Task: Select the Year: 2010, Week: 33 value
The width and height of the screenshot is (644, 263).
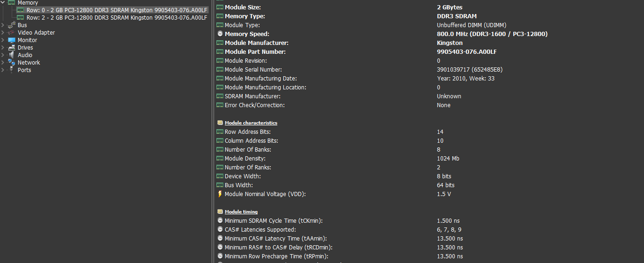Action: click(466, 79)
